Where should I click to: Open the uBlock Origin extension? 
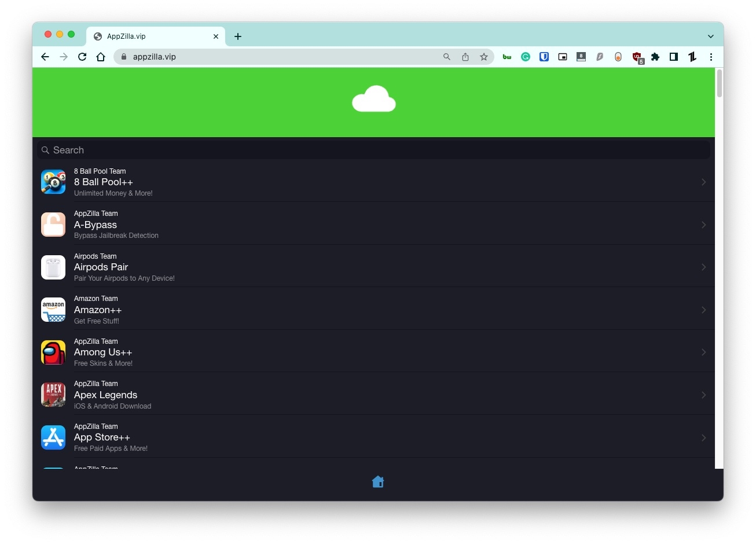[x=637, y=57]
